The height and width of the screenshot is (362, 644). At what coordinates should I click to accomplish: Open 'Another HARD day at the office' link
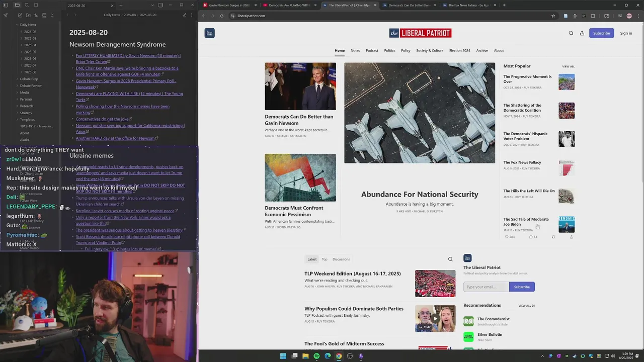[115, 138]
